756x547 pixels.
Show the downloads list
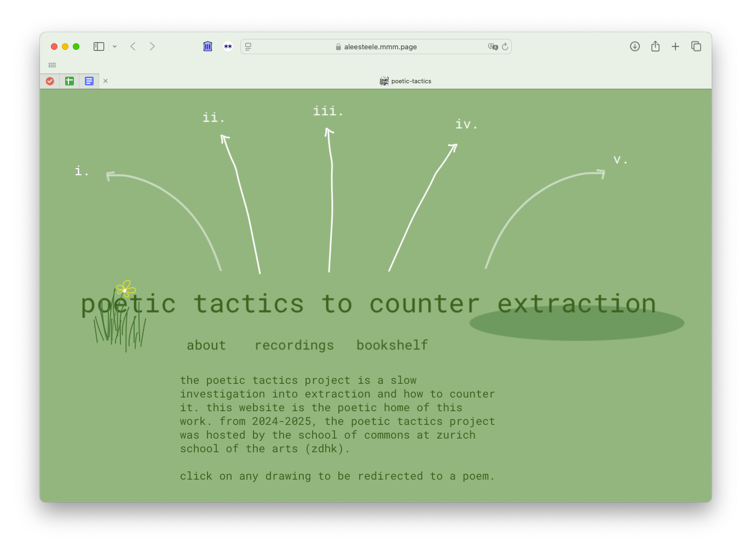point(634,47)
